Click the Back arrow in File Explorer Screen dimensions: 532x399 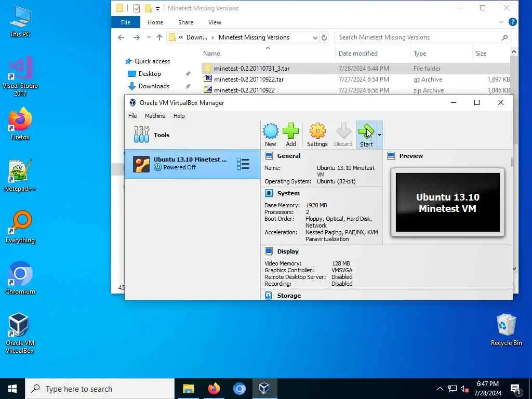[x=121, y=37]
